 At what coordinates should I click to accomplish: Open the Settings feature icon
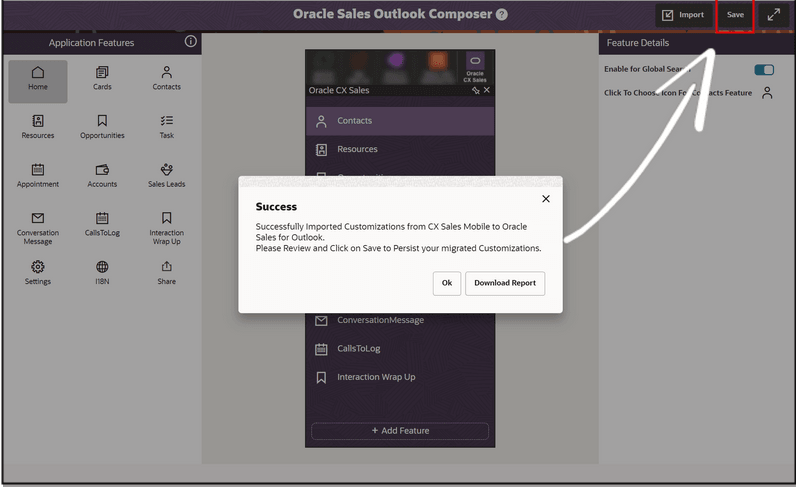click(x=38, y=273)
